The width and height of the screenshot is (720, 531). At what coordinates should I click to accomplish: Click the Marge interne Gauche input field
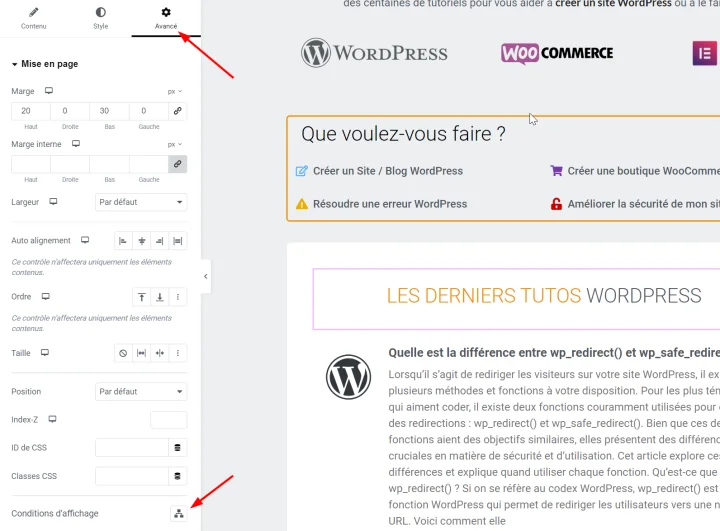tap(149, 164)
